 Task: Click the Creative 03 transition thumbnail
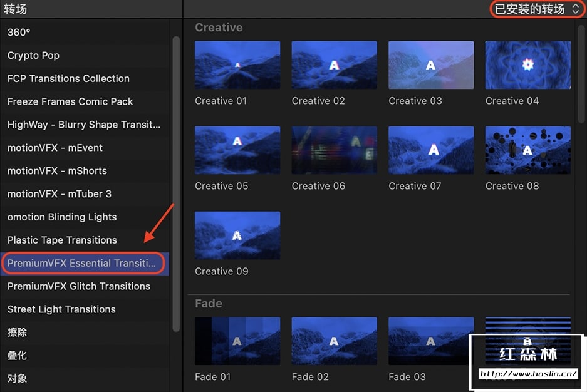431,65
